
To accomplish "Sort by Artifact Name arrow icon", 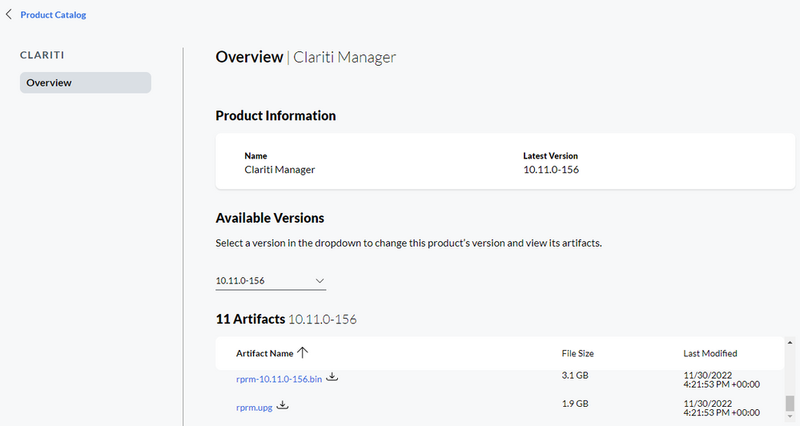I will pyautogui.click(x=303, y=353).
